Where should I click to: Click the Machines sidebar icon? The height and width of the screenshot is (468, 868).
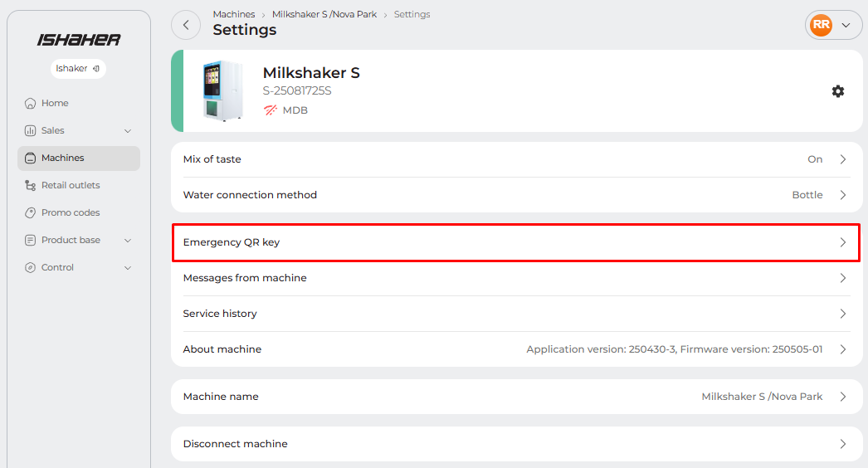click(31, 158)
